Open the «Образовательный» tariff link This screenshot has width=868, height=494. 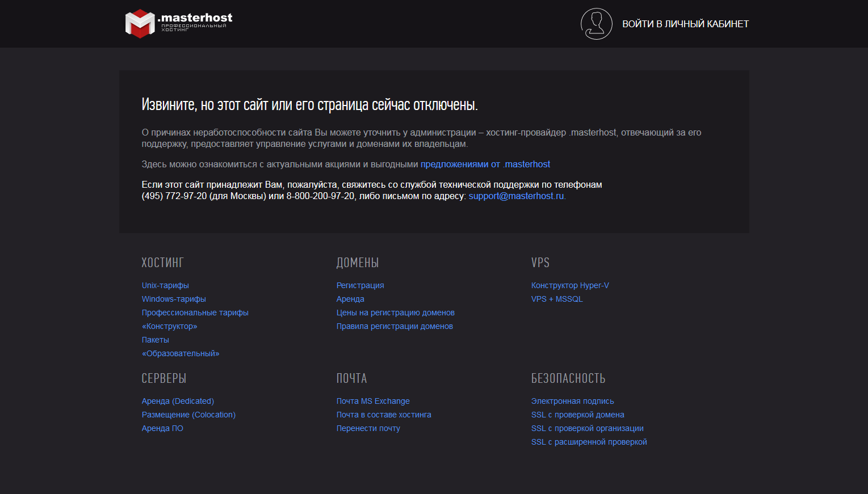coord(181,353)
